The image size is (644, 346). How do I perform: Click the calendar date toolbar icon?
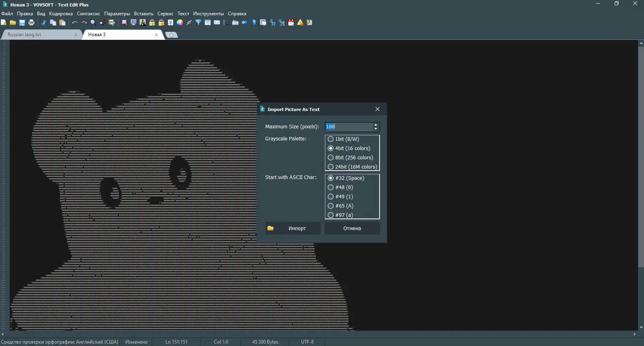coord(291,23)
